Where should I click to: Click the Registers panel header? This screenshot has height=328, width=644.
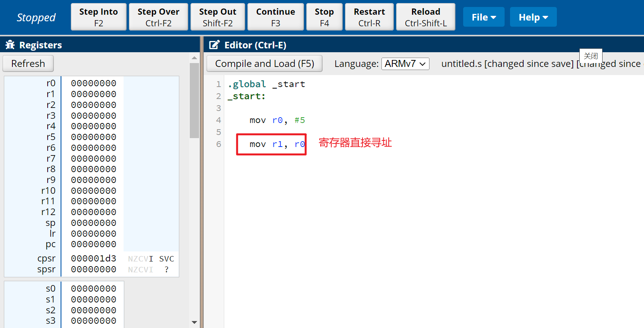coord(100,45)
